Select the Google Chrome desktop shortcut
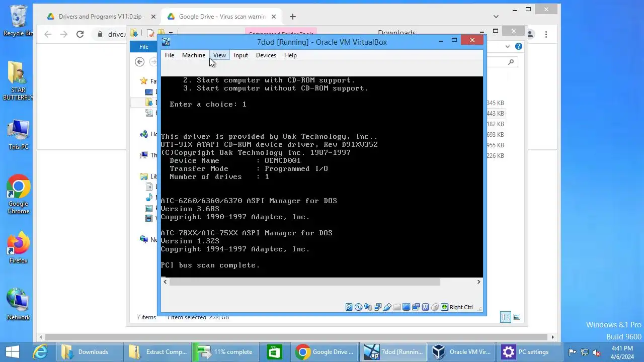 click(19, 195)
